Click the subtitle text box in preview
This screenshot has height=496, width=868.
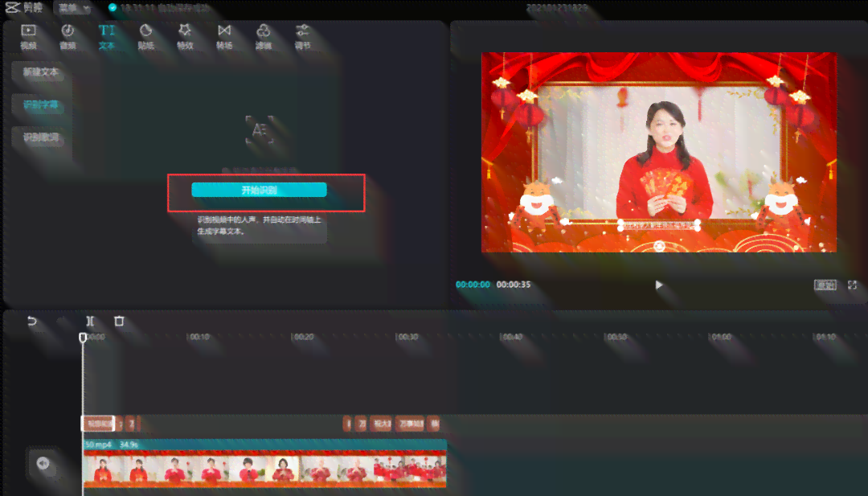coord(659,225)
